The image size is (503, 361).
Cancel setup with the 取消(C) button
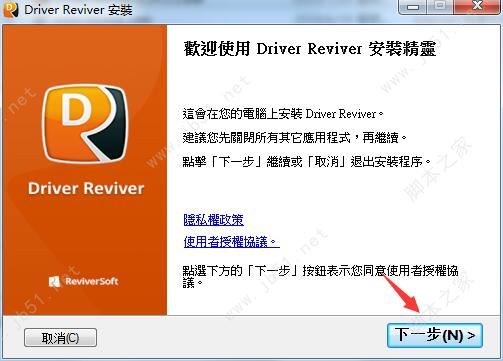pyautogui.click(x=60, y=338)
